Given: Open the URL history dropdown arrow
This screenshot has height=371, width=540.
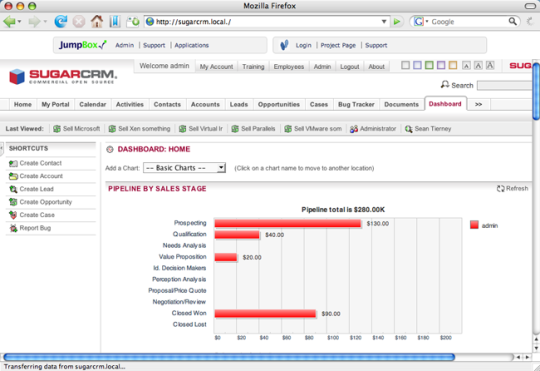Looking at the screenshot, I should click(x=384, y=22).
